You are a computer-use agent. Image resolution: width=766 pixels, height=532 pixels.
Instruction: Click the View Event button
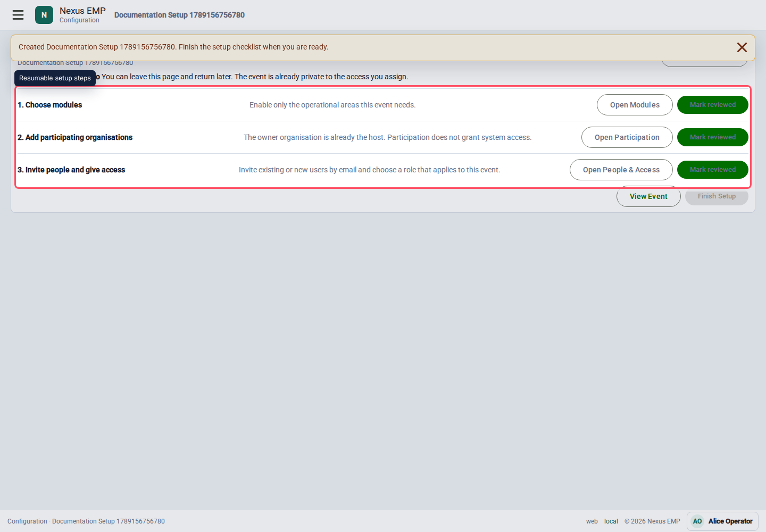(x=648, y=196)
